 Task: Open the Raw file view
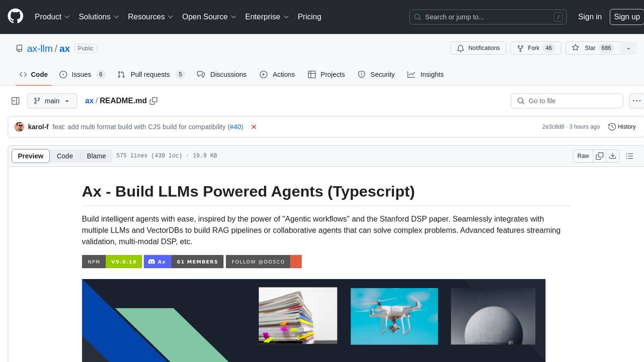coord(583,156)
